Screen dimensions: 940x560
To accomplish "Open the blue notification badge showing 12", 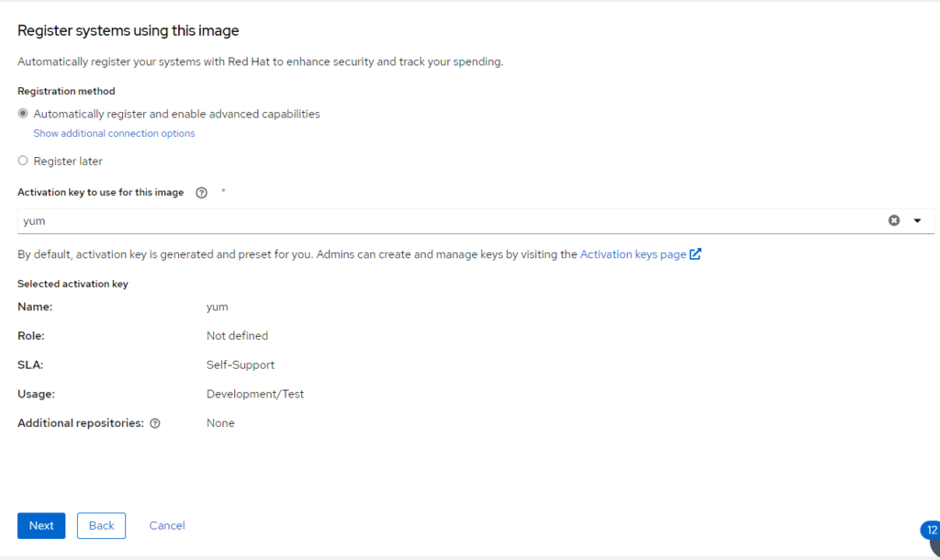I will tap(931, 531).
